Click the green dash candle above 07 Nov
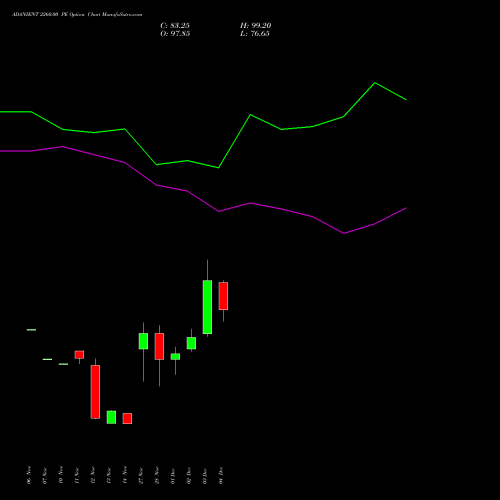The image size is (500, 500). [47, 359]
